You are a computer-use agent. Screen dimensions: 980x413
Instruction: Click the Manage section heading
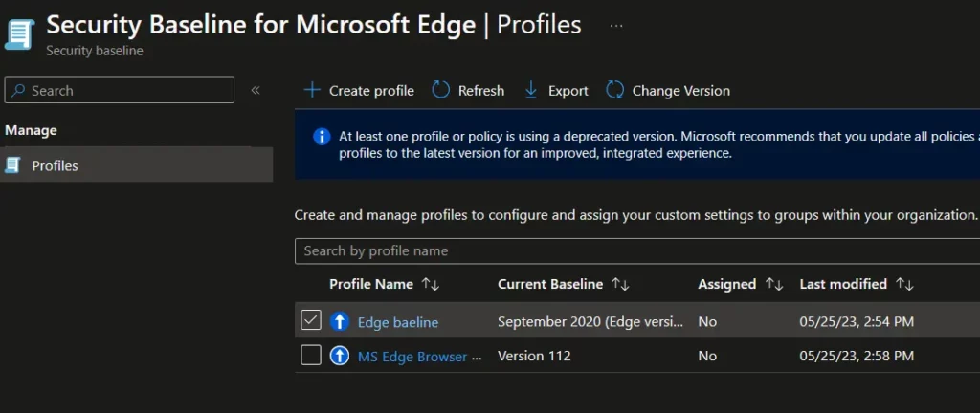31,130
